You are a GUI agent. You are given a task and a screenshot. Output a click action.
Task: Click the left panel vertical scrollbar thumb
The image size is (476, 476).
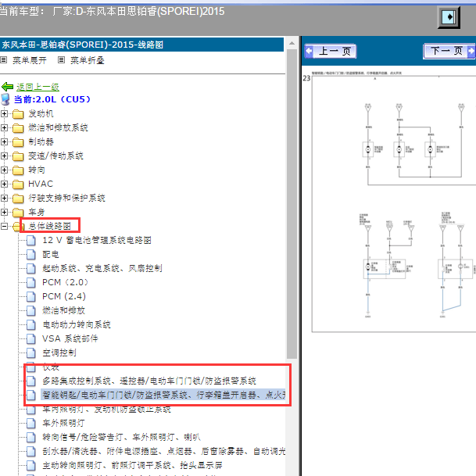tap(292, 204)
